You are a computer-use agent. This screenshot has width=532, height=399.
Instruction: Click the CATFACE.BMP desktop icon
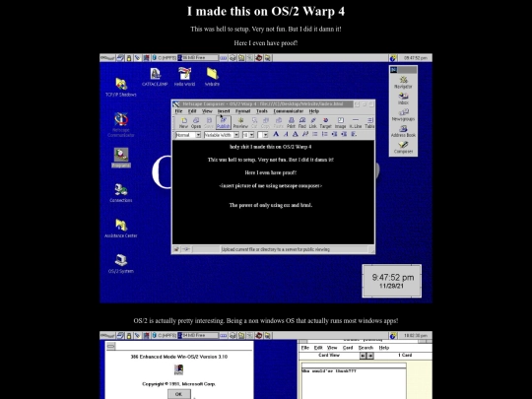pyautogui.click(x=155, y=77)
